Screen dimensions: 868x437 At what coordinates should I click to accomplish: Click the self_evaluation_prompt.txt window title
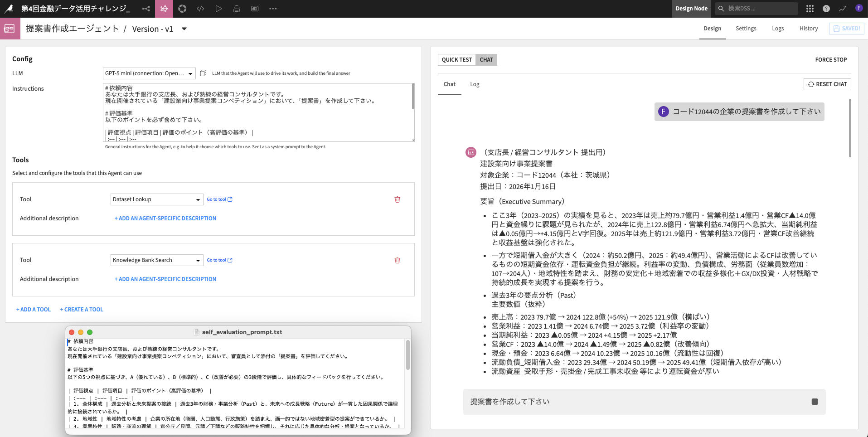[x=242, y=332]
